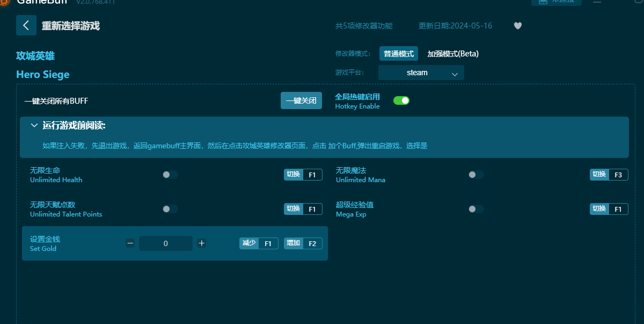This screenshot has height=324, width=644.
Task: Click Mega Exp F1 hotkey button
Action: [x=609, y=209]
